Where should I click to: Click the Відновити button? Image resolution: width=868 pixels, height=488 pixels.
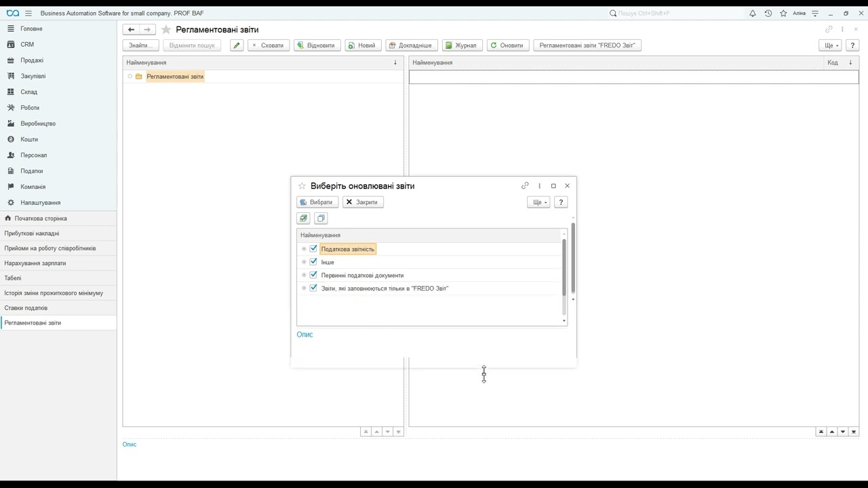point(317,45)
